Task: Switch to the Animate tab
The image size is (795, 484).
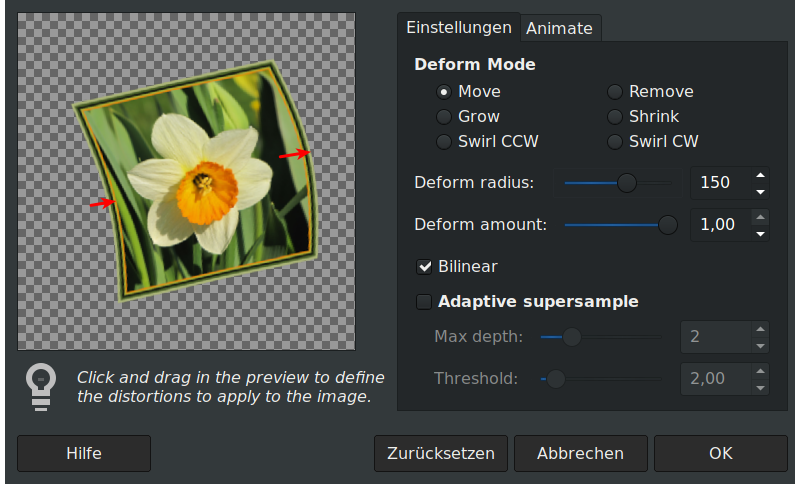Action: click(559, 28)
